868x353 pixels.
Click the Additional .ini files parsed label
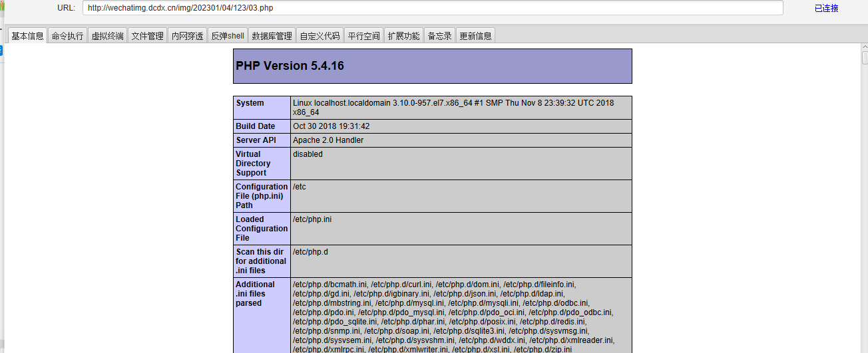(x=255, y=294)
